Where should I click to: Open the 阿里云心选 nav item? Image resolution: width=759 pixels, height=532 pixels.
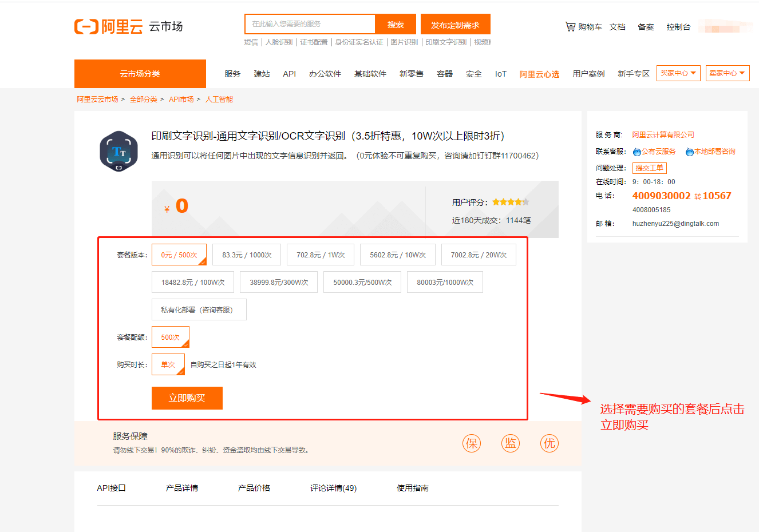(539, 74)
